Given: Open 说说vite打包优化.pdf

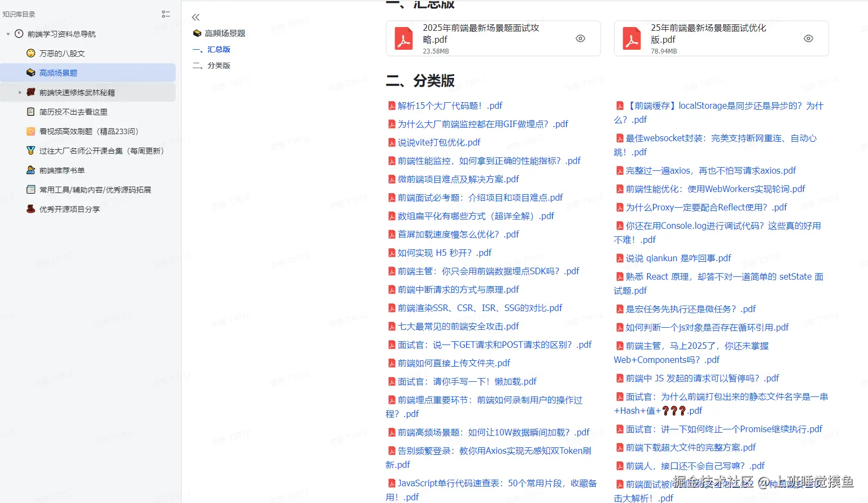Looking at the screenshot, I should [x=439, y=142].
